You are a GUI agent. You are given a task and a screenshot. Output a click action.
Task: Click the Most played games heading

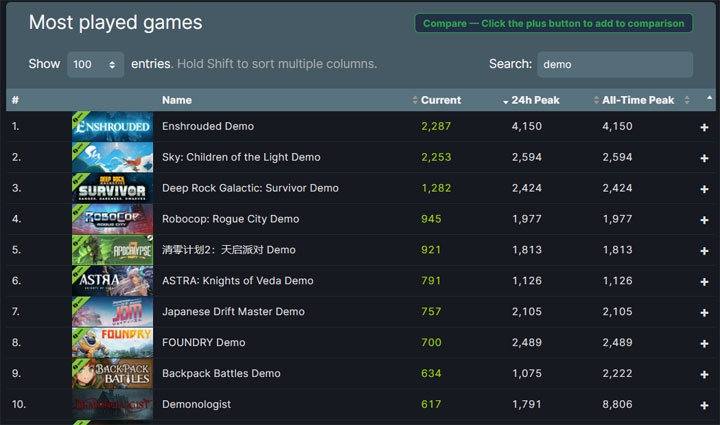pos(115,23)
